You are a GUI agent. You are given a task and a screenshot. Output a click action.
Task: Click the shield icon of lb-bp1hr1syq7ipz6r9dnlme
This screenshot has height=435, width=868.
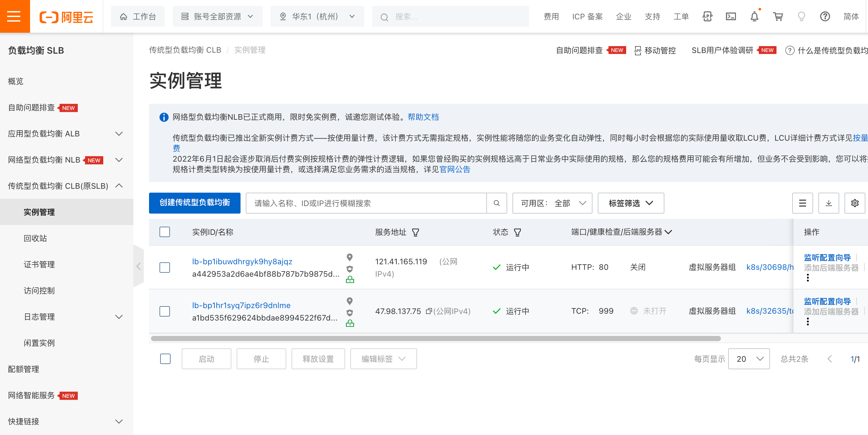pos(350,313)
